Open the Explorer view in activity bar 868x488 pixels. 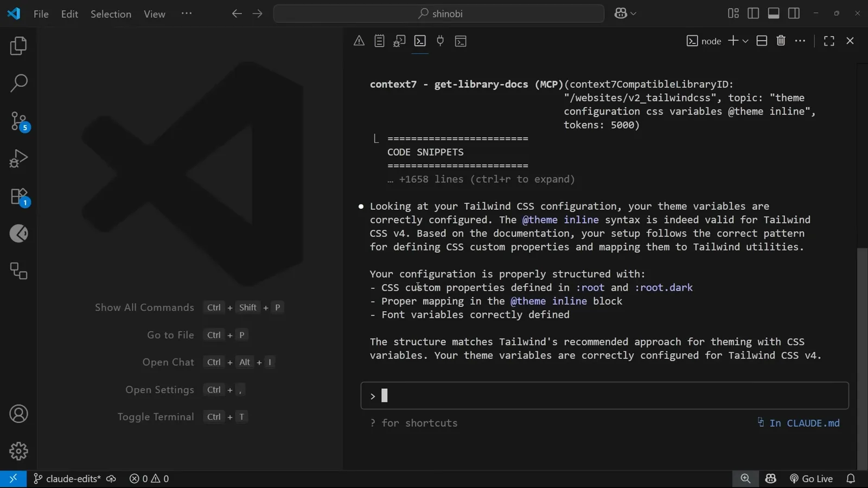pyautogui.click(x=18, y=46)
